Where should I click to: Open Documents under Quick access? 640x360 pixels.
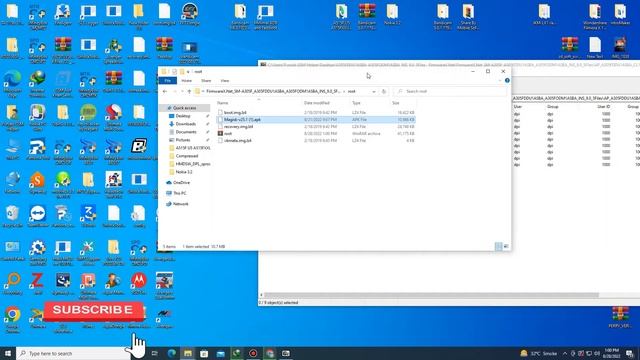click(186, 132)
